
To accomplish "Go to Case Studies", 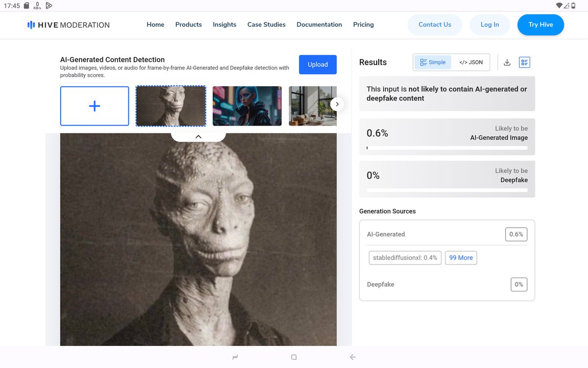I will (x=267, y=25).
